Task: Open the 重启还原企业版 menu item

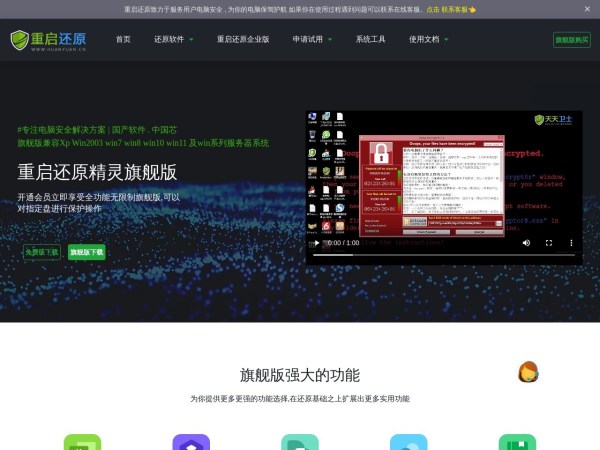Action: click(x=243, y=40)
